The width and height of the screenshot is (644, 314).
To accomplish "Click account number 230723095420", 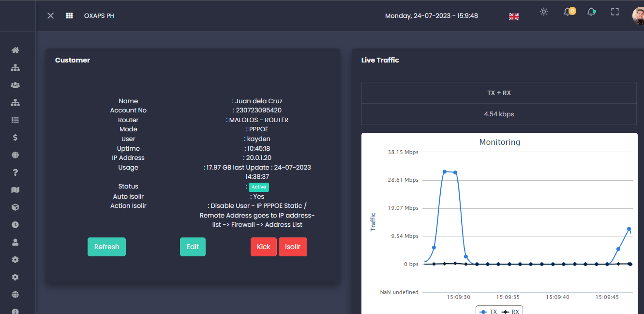I will [258, 110].
